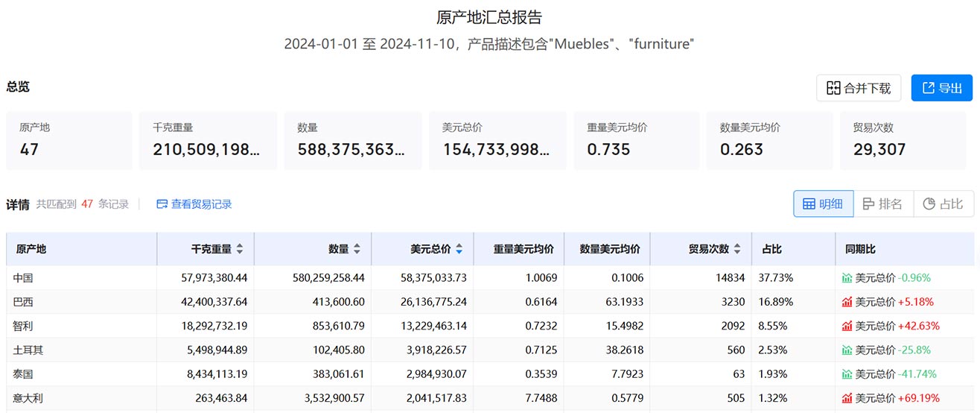Click value 57,973,380.44 in 中国 row
Screen dimensions: 980x413
[x=214, y=278]
